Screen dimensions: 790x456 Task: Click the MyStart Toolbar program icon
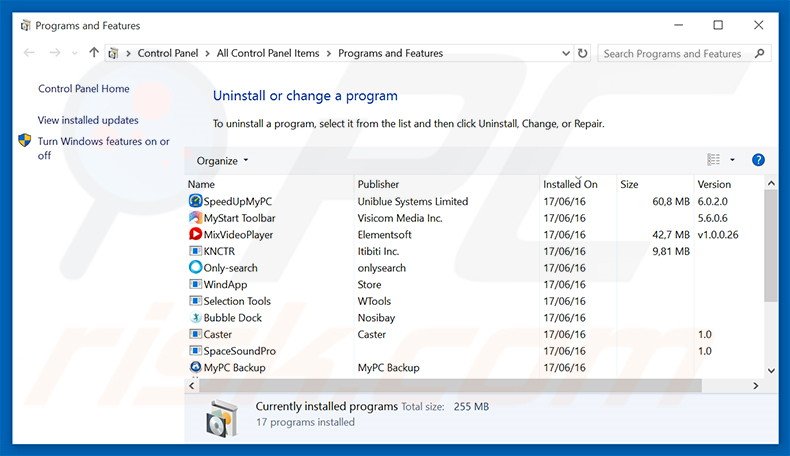click(195, 218)
